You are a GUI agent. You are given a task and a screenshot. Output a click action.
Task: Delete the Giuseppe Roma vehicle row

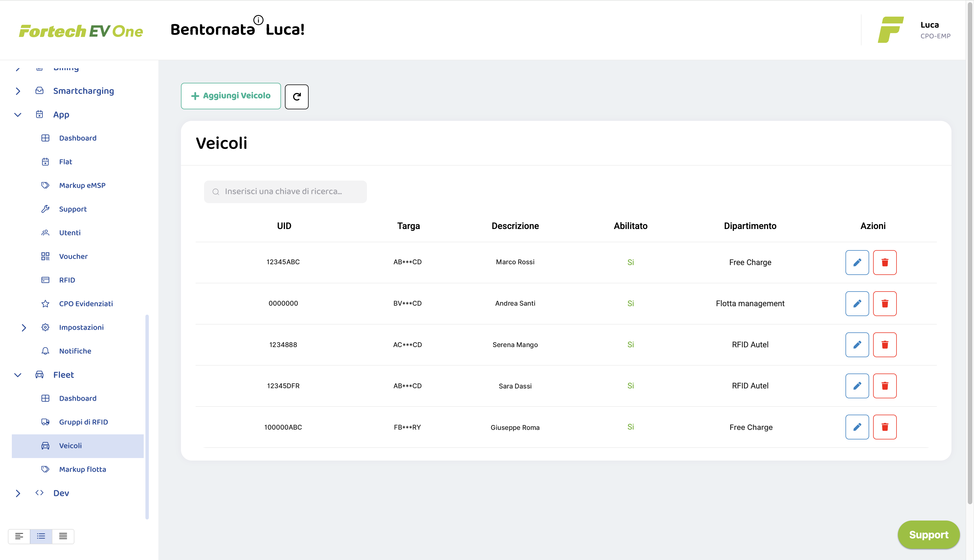click(884, 427)
